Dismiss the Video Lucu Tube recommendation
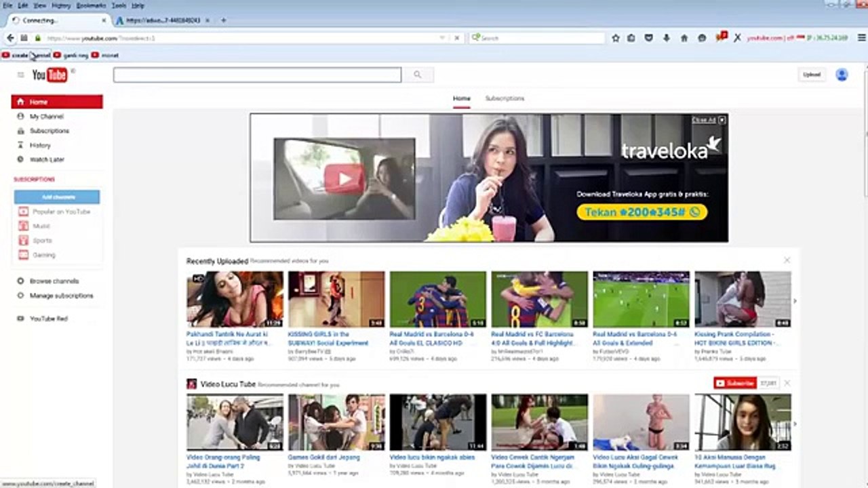The width and height of the screenshot is (868, 488). [787, 383]
